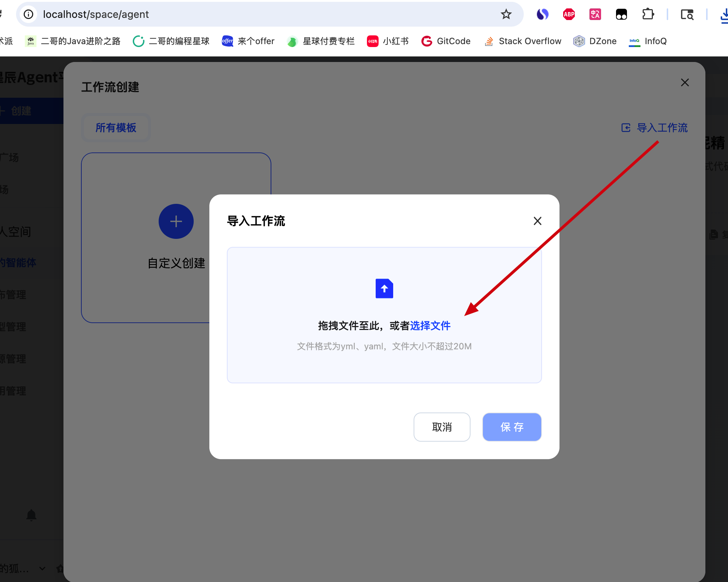The height and width of the screenshot is (582, 728).
Task: Select the 所有模板 tab
Action: pos(116,128)
